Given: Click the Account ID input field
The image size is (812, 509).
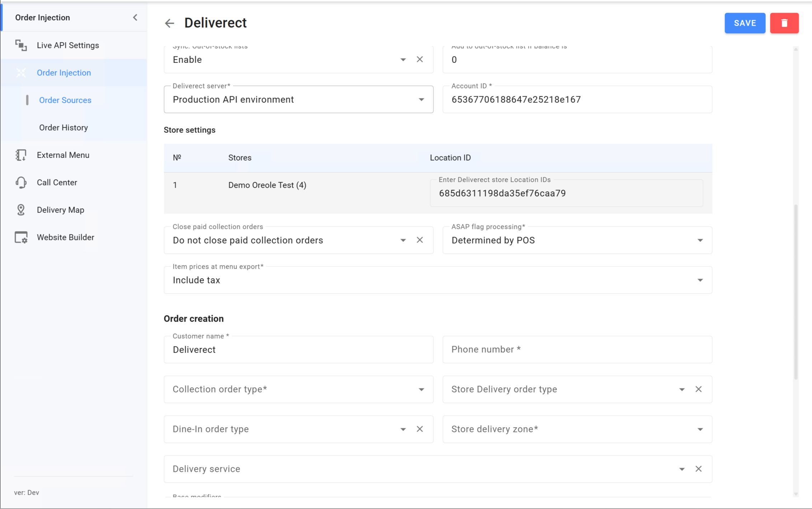Looking at the screenshot, I should [x=577, y=99].
